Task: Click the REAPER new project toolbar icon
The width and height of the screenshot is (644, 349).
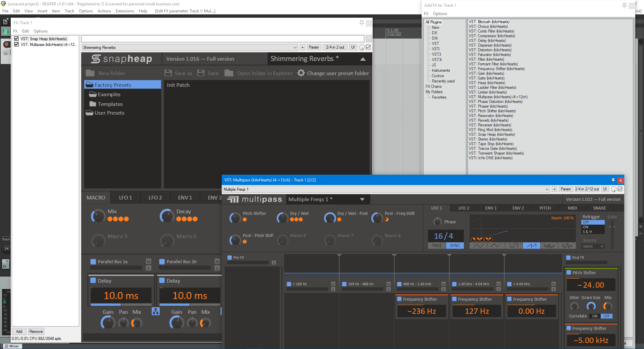Action: 5,22
